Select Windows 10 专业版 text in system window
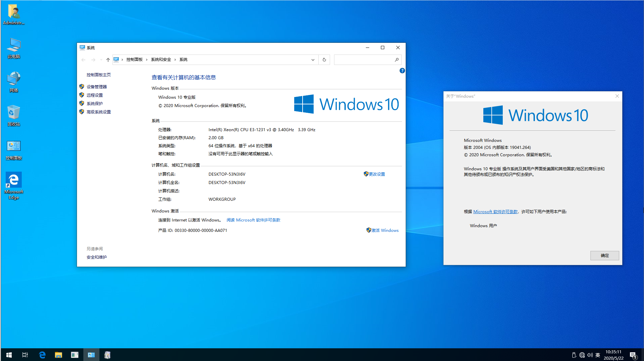This screenshot has height=361, width=644. pos(177,97)
